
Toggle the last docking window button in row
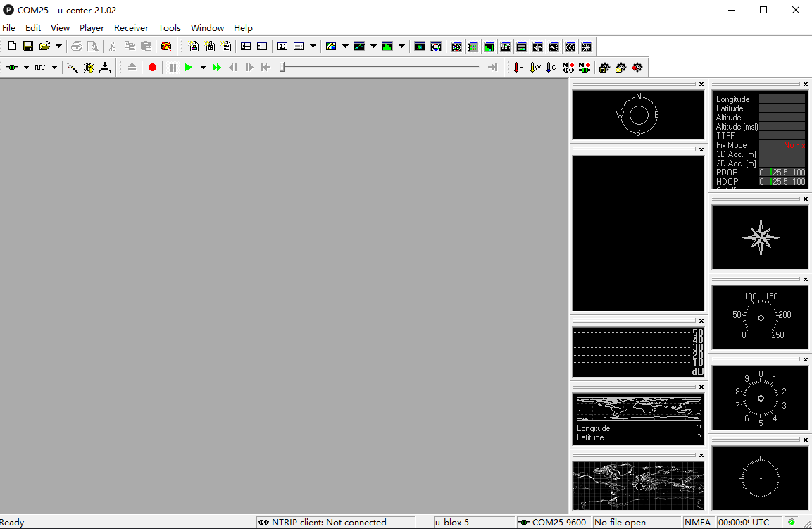pos(586,46)
